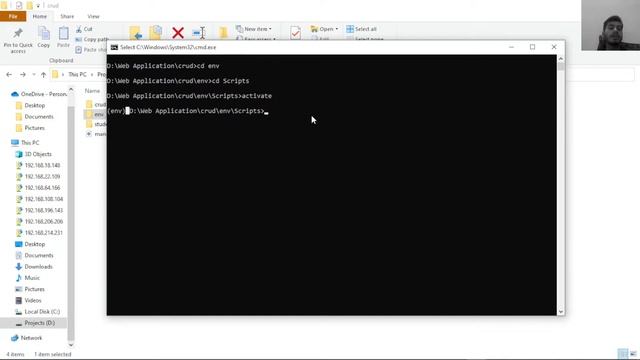Click the cmd.exe title bar icon
Viewport: 640px width, 360px height.
click(x=114, y=47)
